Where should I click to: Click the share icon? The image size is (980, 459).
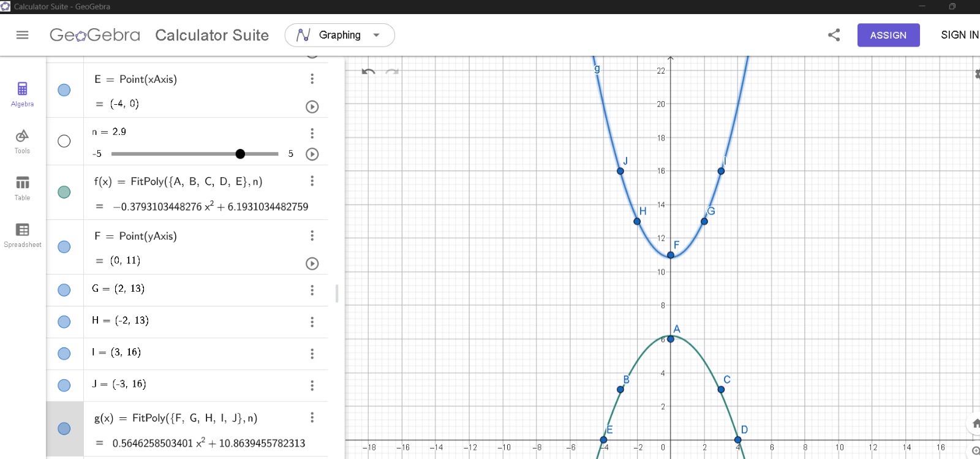(x=834, y=35)
